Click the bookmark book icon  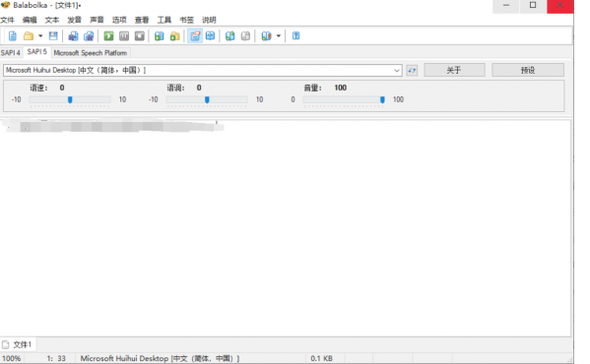point(266,36)
